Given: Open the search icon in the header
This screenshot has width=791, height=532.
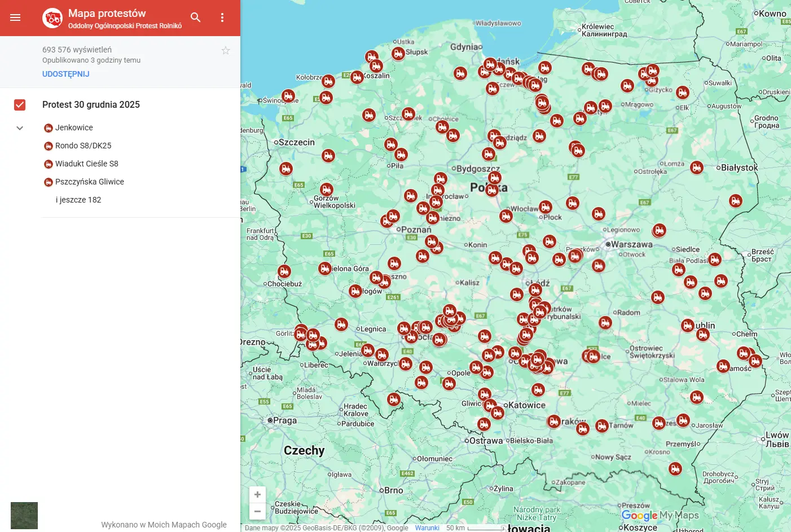Looking at the screenshot, I should pyautogui.click(x=196, y=17).
